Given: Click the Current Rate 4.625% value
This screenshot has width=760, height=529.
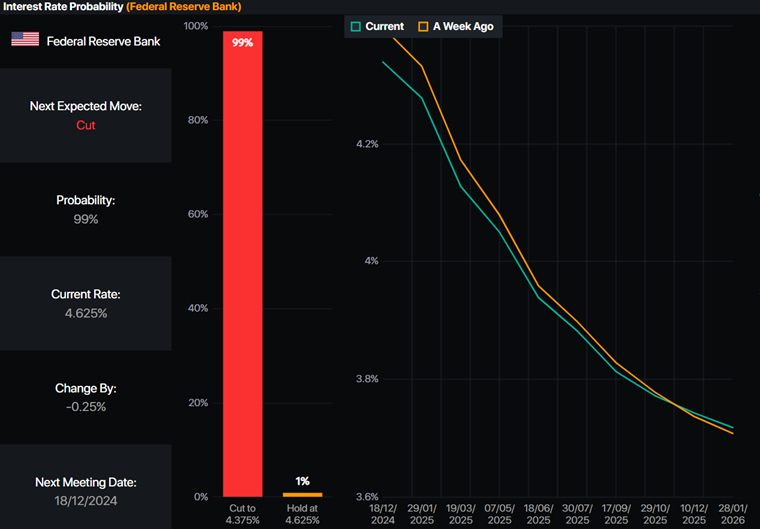Looking at the screenshot, I should click(x=85, y=313).
